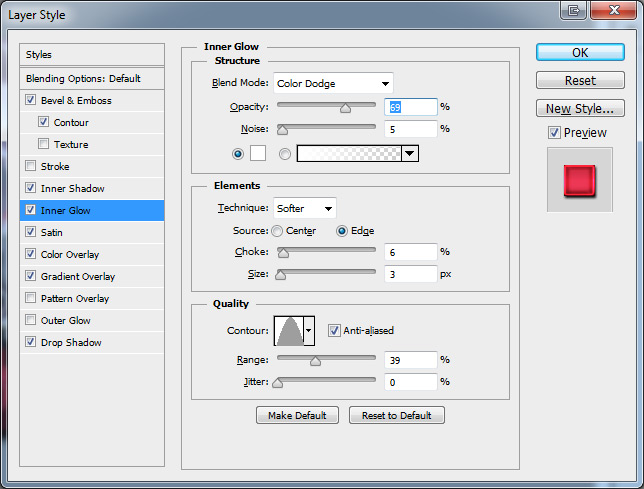
Task: Click the Contour curve thumbnail
Action: pyautogui.click(x=287, y=330)
